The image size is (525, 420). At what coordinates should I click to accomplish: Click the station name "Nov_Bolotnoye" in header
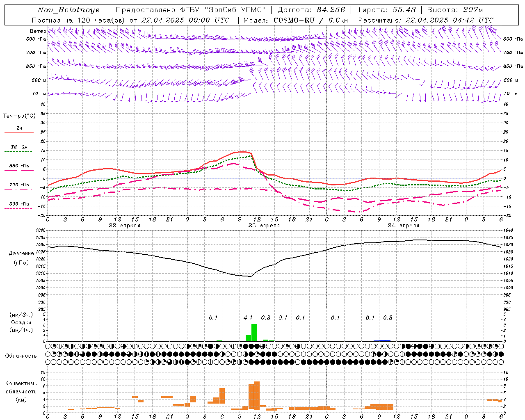coord(68,9)
